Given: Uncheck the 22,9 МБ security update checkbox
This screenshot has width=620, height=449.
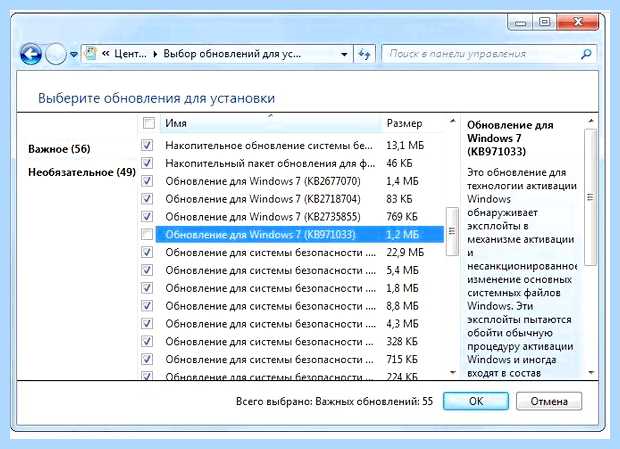Looking at the screenshot, I should (147, 252).
